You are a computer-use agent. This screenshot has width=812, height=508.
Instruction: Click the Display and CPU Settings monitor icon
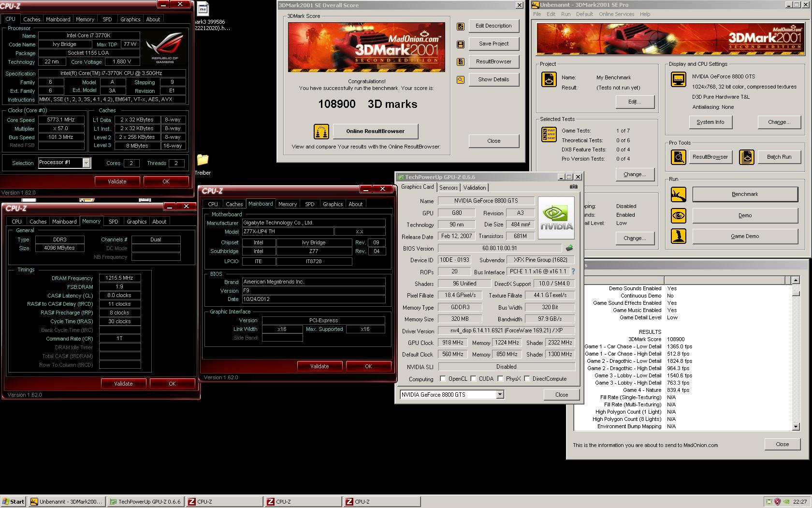coord(678,79)
